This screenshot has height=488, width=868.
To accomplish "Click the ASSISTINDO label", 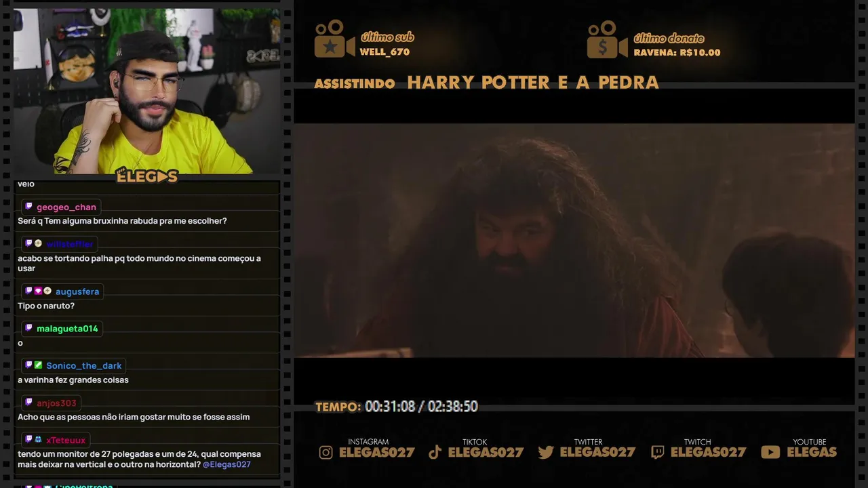I will click(x=355, y=84).
